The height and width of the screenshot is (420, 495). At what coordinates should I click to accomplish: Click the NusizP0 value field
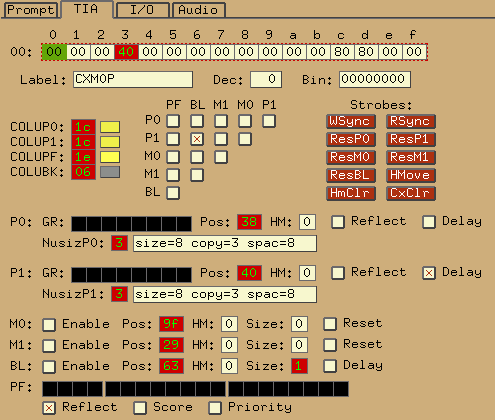point(119,243)
